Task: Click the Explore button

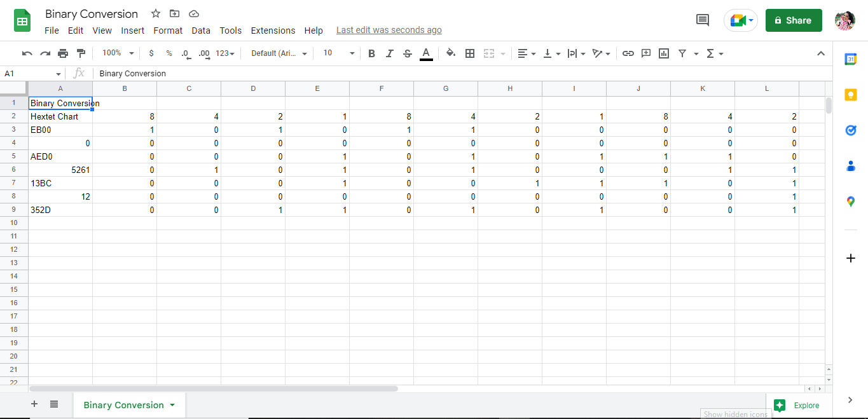Action: pyautogui.click(x=797, y=405)
